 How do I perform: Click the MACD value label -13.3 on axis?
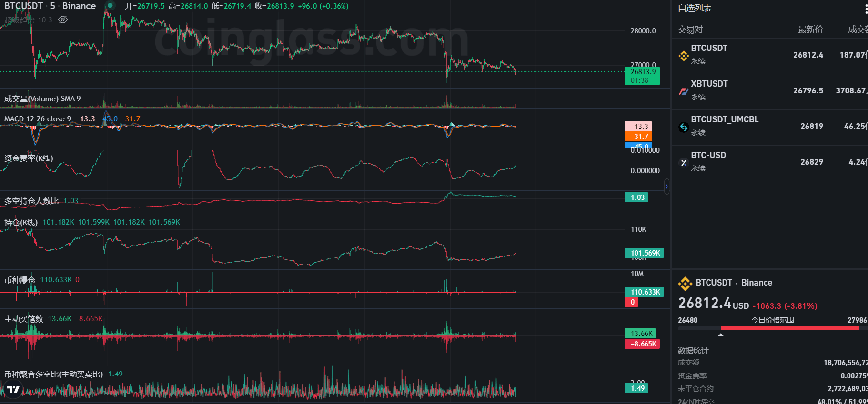(638, 127)
